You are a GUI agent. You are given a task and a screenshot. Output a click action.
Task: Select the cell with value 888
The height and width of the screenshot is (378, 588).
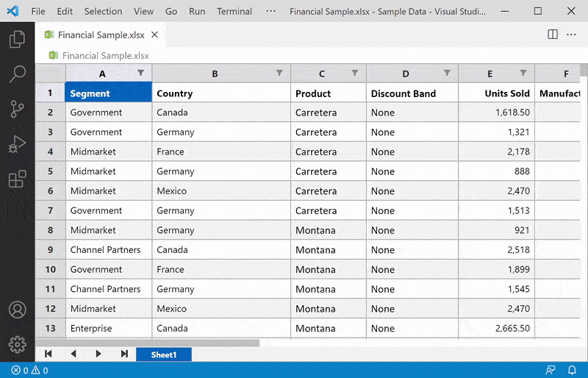click(x=497, y=171)
